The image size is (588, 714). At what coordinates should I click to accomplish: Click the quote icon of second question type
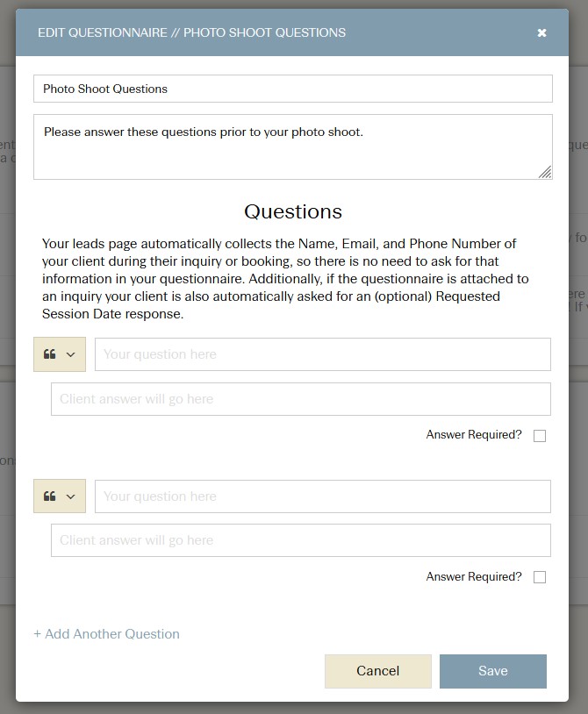pos(50,496)
